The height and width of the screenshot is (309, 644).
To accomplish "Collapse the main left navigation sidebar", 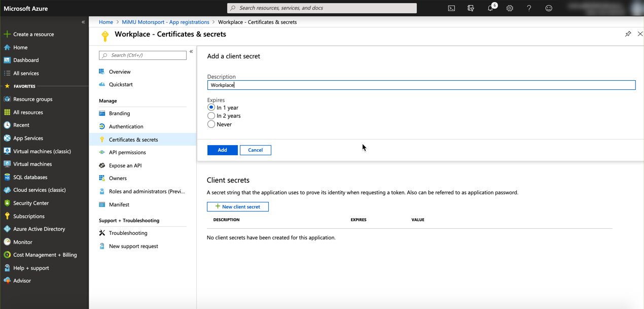I will pyautogui.click(x=83, y=22).
